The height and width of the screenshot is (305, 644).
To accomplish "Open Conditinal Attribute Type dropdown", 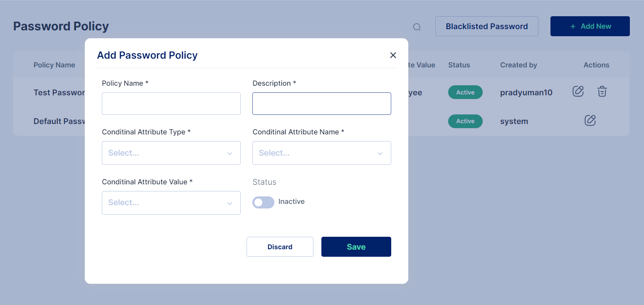I will pos(171,153).
